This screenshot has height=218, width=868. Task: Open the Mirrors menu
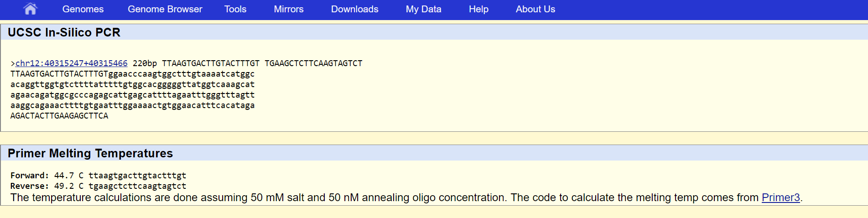(x=289, y=9)
